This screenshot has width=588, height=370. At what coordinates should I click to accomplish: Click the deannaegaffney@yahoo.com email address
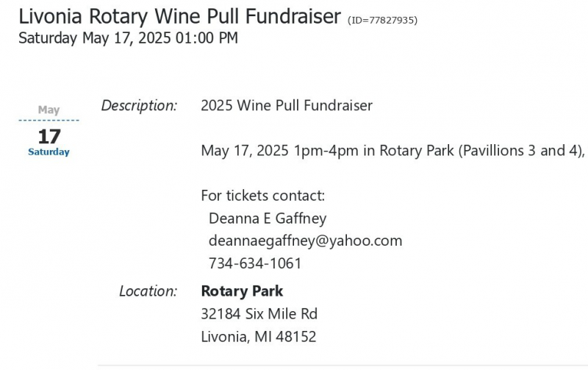305,241
